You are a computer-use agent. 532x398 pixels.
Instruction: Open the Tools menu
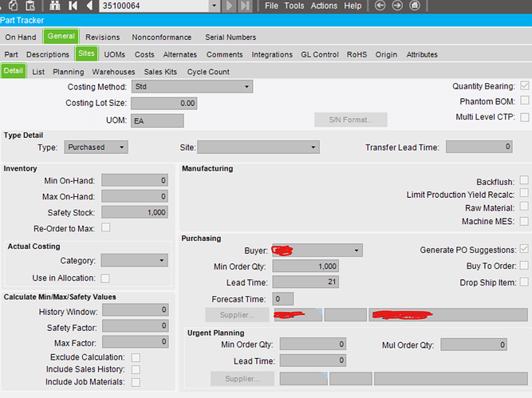click(294, 6)
